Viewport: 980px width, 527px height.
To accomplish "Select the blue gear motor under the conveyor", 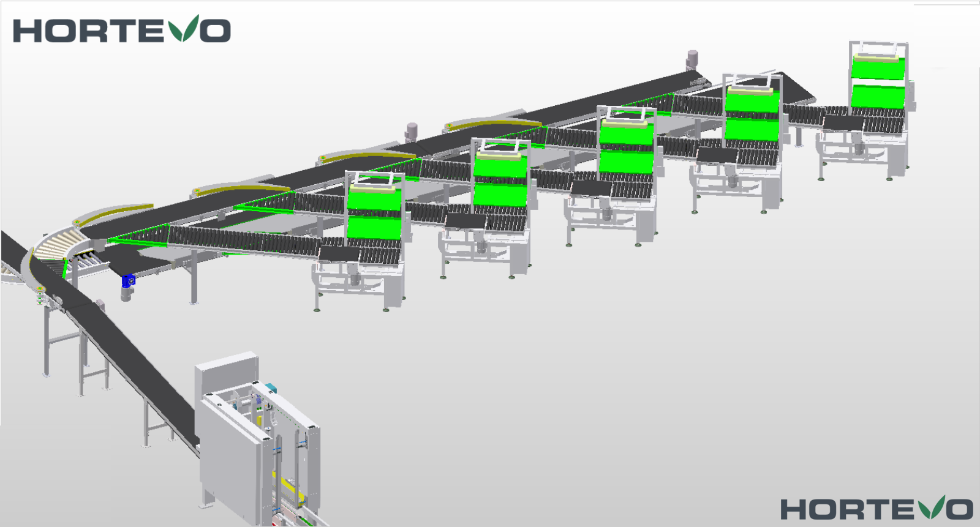I will tap(128, 282).
